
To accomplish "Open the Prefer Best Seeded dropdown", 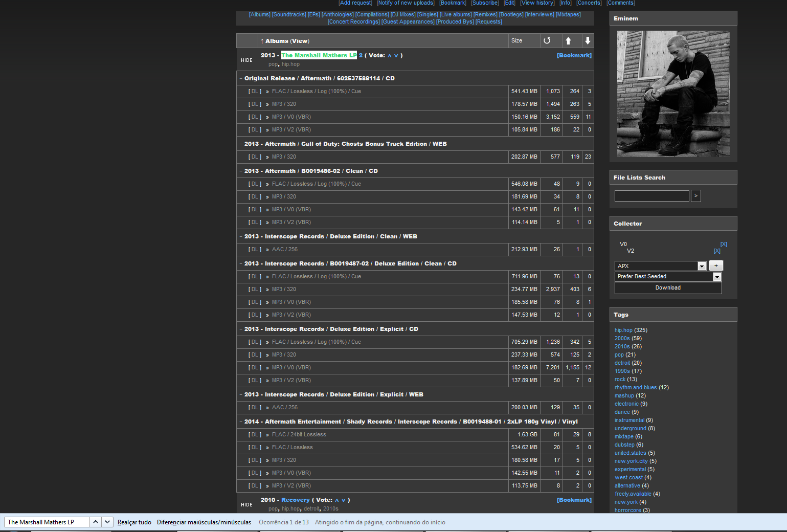I will (x=717, y=277).
